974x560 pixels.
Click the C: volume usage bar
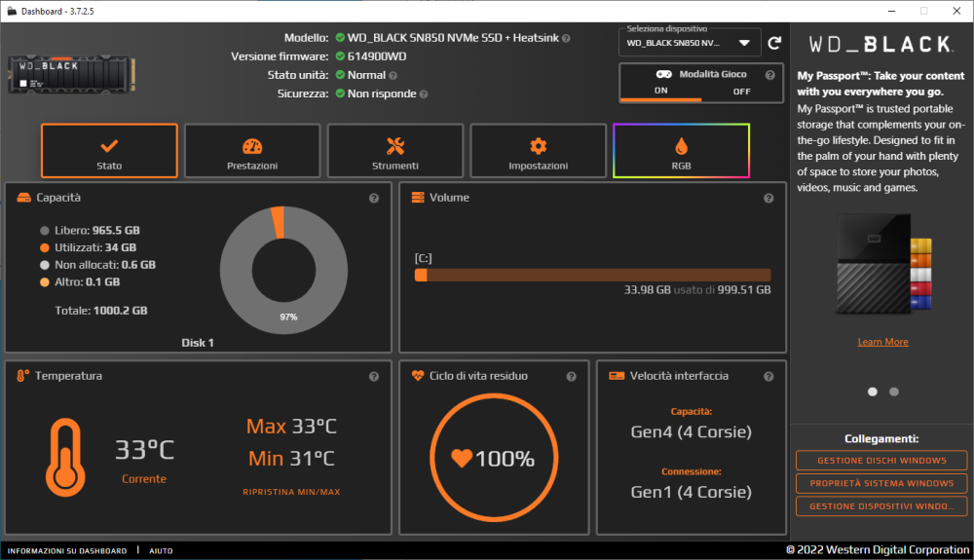click(x=592, y=275)
